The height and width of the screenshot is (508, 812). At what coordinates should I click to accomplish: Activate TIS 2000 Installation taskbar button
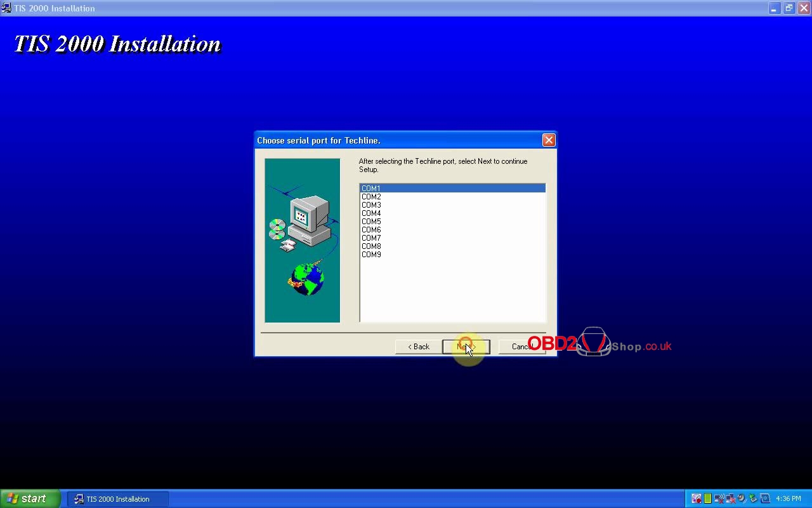click(118, 499)
